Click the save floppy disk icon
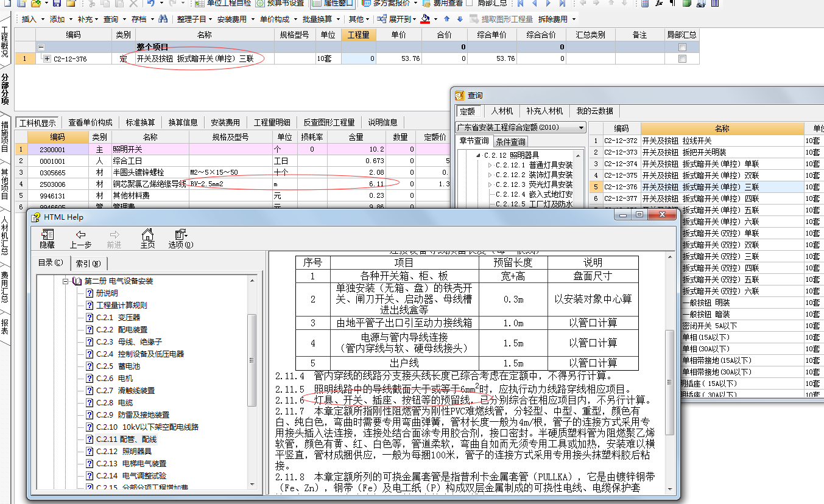Viewport: 824px width, 504px height. 57,4
